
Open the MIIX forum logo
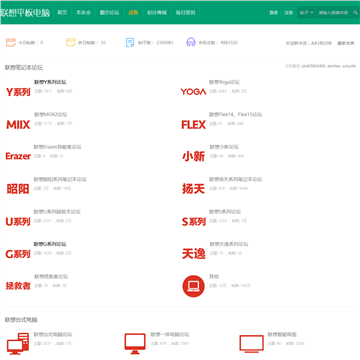[18, 125]
